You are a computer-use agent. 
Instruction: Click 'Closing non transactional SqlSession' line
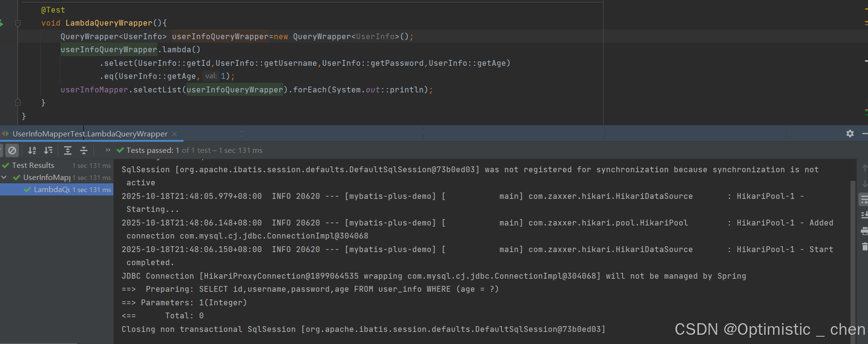(x=363, y=329)
